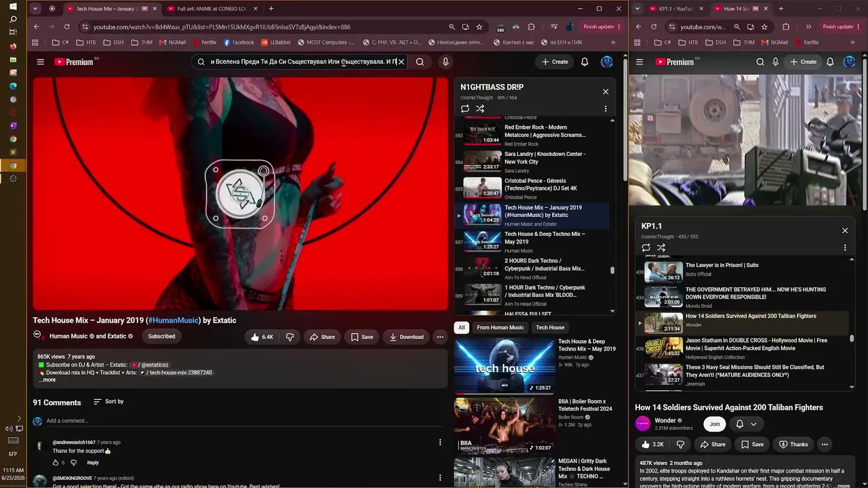The height and width of the screenshot is (488, 868).
Task: Open N1GHTBASS DR!P playlist options menu
Action: pos(606,108)
